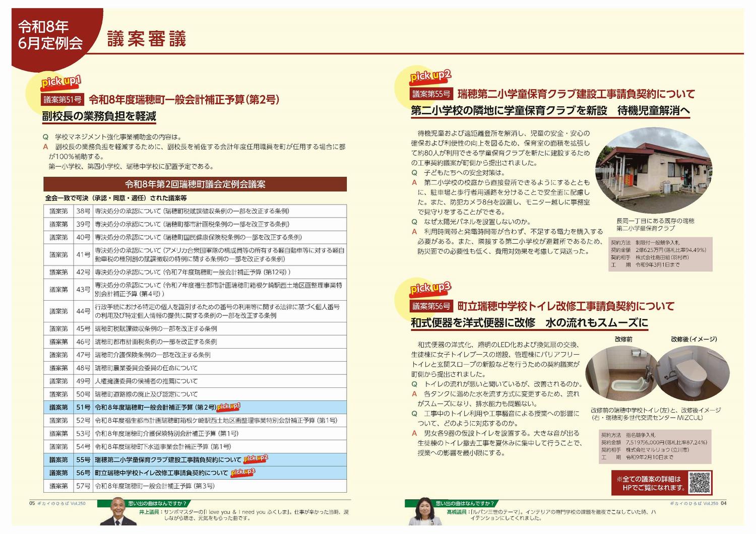Screen dimensions: 756x534
Task: Select row 42号 令和7年度一般会計補正予算(第12号)
Action: pyautogui.click(x=195, y=272)
